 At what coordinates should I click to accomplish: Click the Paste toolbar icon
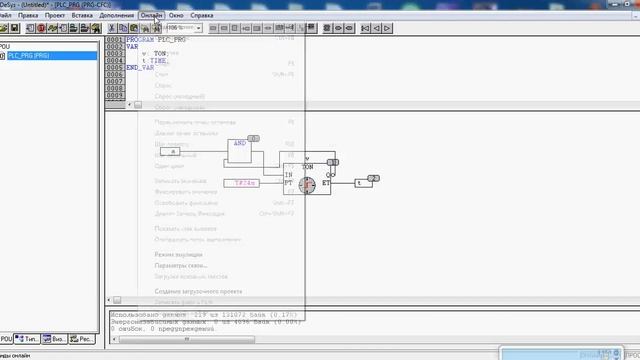coord(133,28)
